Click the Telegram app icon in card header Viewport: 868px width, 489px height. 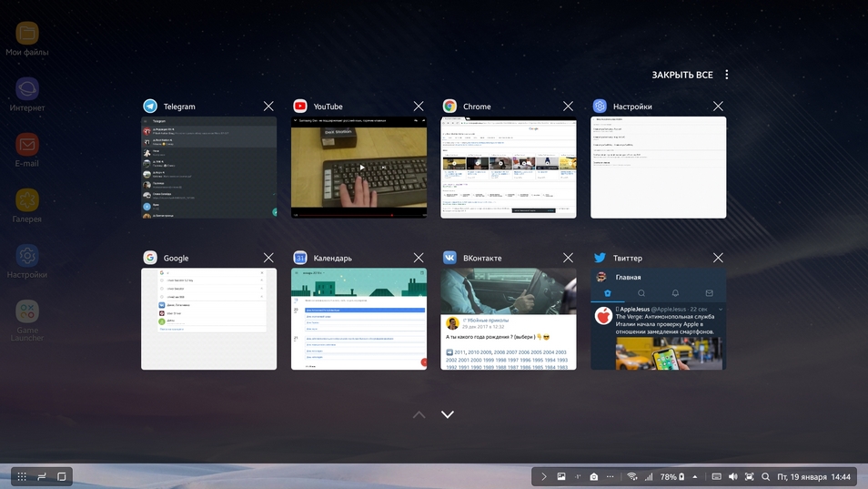tap(150, 106)
